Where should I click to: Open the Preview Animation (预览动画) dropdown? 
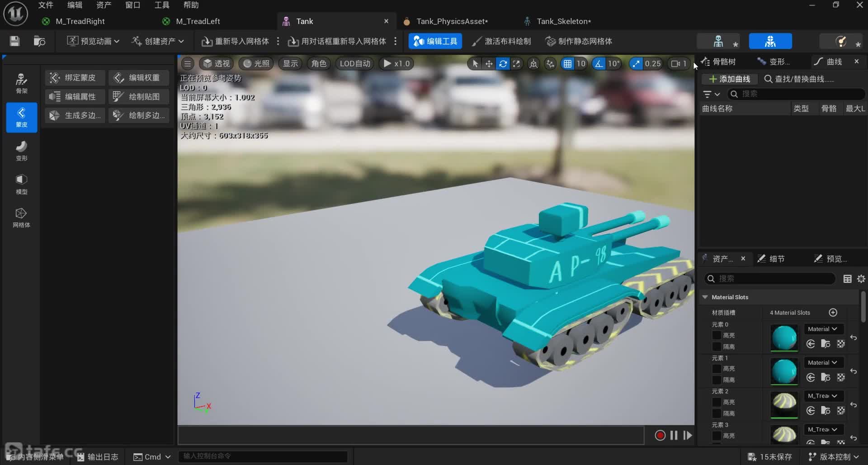(x=93, y=41)
